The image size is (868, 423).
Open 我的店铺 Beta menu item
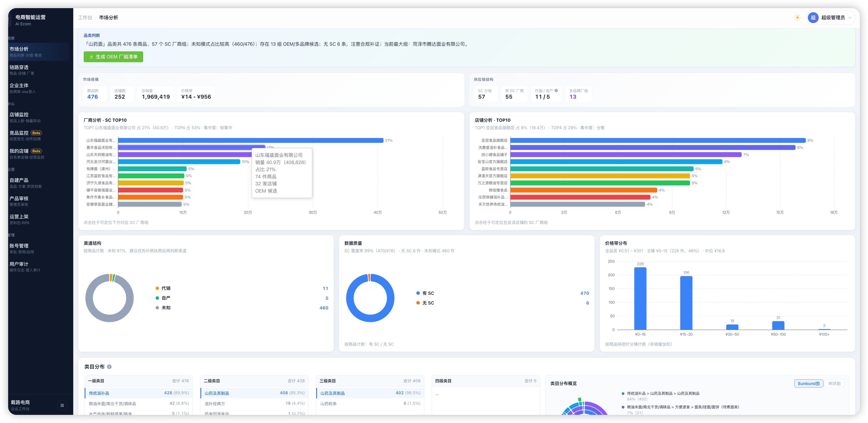[x=39, y=154]
